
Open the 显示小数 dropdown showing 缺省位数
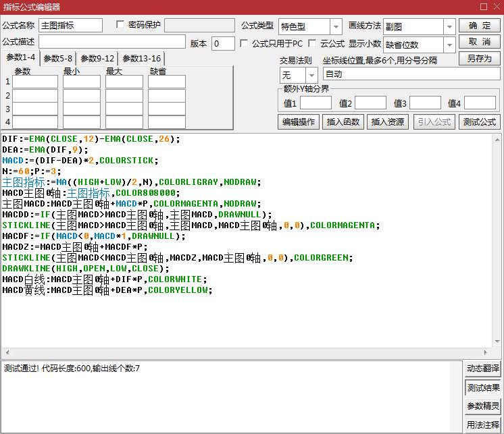coord(419,45)
